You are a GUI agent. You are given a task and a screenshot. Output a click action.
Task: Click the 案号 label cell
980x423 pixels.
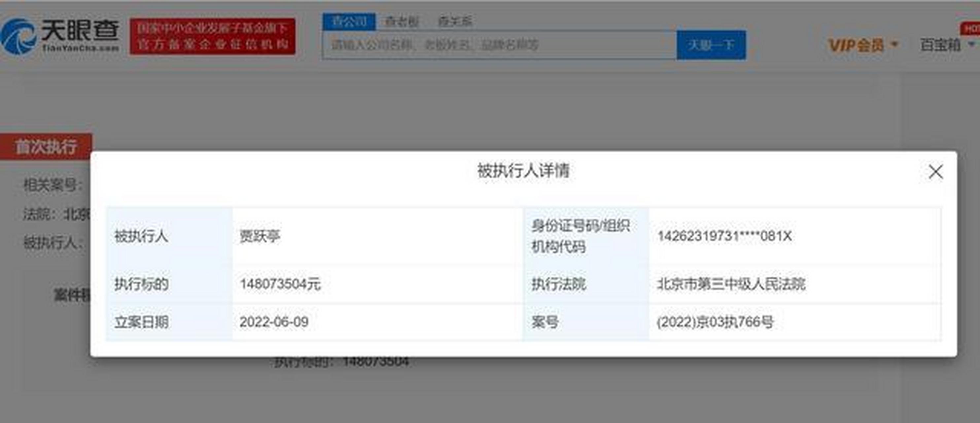[586, 322]
